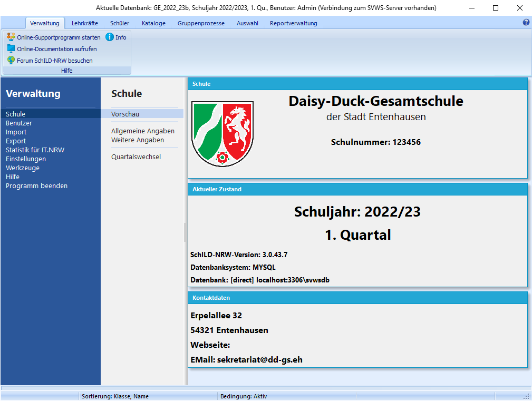Select Benutzer in the sidebar

pyautogui.click(x=19, y=123)
